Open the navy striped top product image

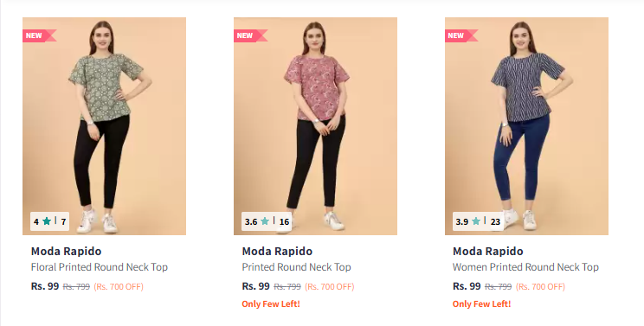click(526, 126)
